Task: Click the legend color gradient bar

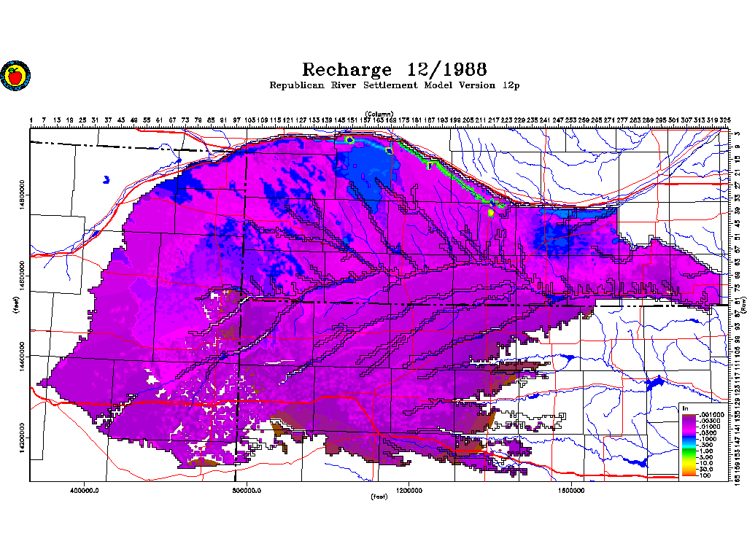Action: point(689,445)
